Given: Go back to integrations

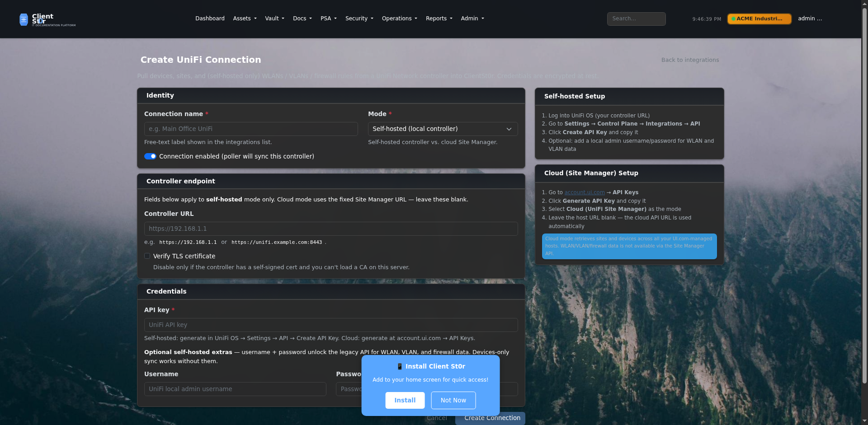Looking at the screenshot, I should [x=690, y=60].
